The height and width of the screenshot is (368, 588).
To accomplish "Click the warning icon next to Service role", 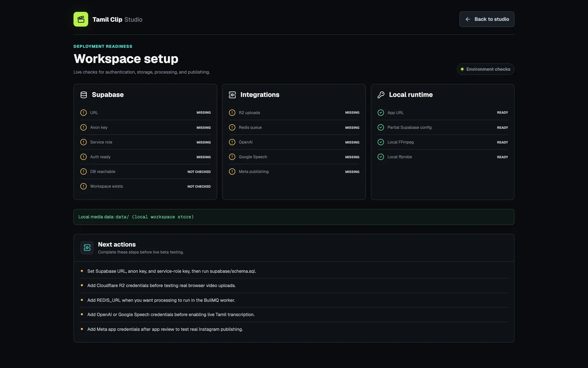I will [83, 142].
